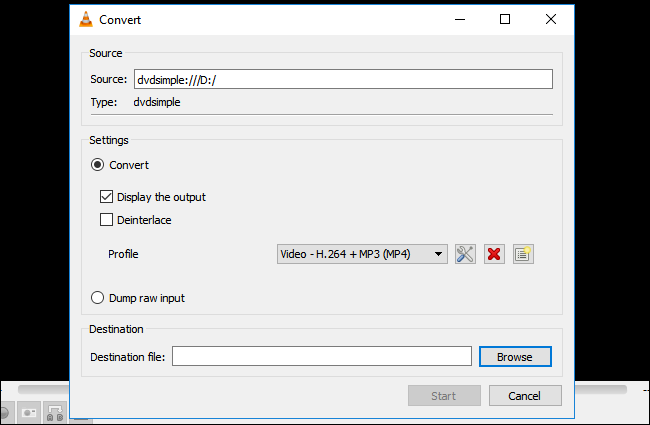Click the A-B loop button in VLC main window

55,413
